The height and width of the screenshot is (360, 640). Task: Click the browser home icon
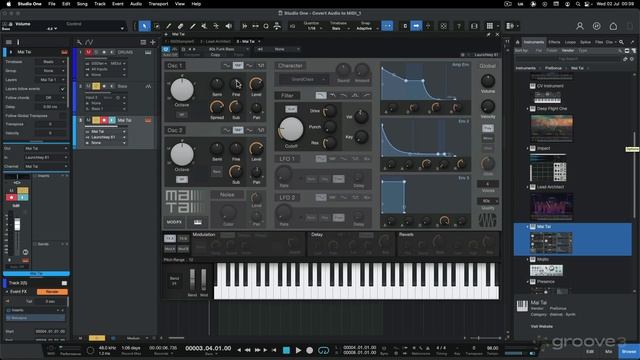pyautogui.click(x=518, y=42)
